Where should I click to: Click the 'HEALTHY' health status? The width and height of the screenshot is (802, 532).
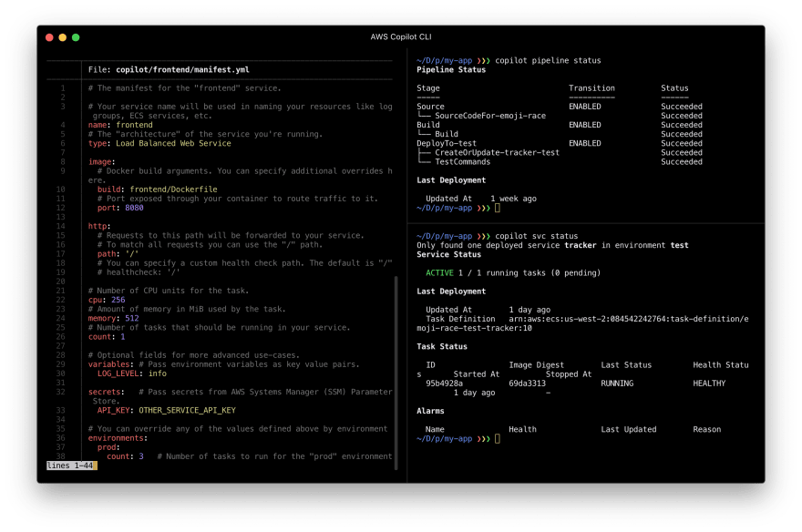click(x=709, y=383)
